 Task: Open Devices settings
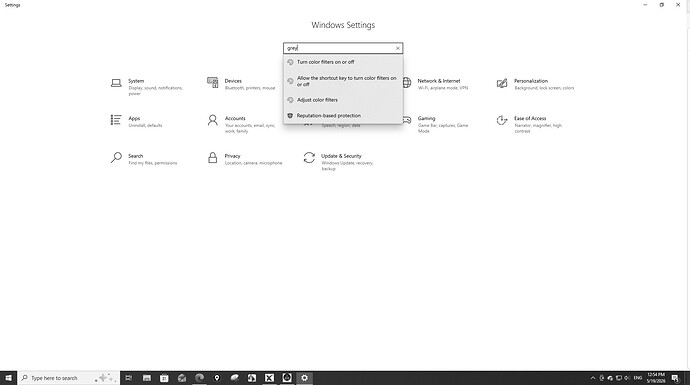click(241, 84)
